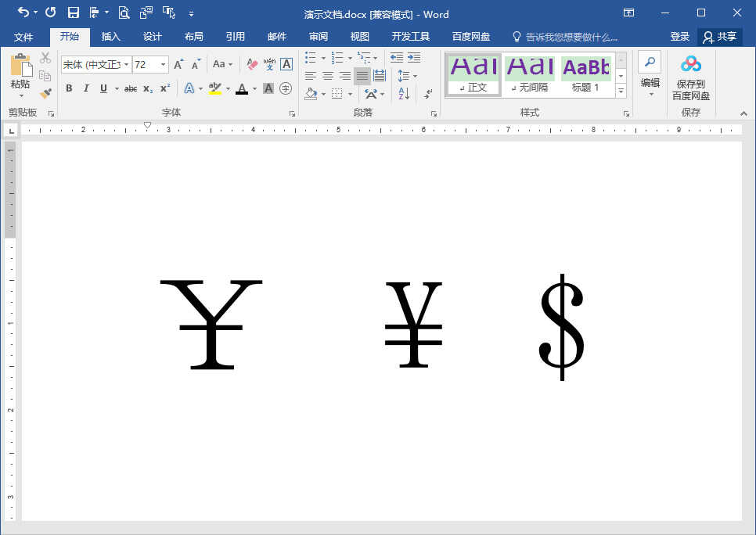Toggle Italic formatting
The height and width of the screenshot is (535, 756).
point(86,88)
